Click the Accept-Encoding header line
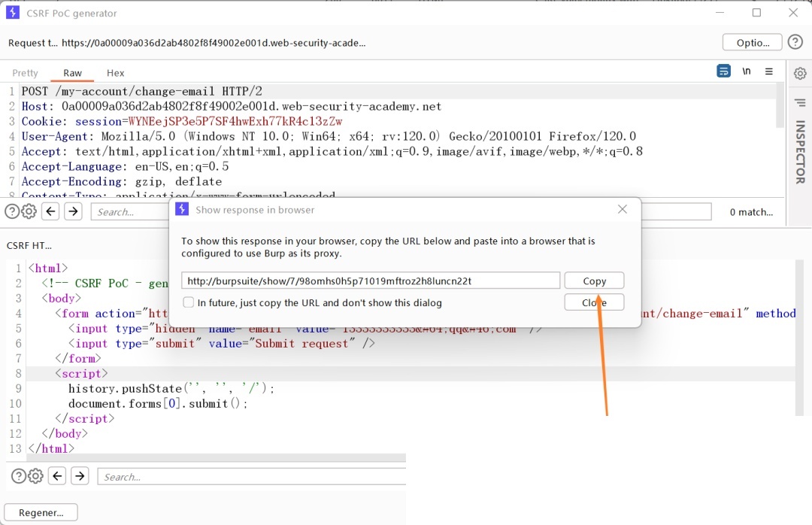 click(122, 181)
